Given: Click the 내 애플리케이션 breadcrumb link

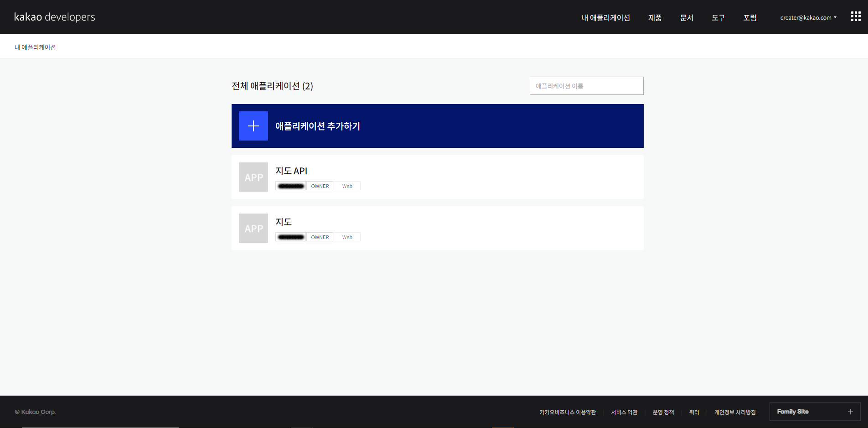Looking at the screenshot, I should tap(35, 47).
